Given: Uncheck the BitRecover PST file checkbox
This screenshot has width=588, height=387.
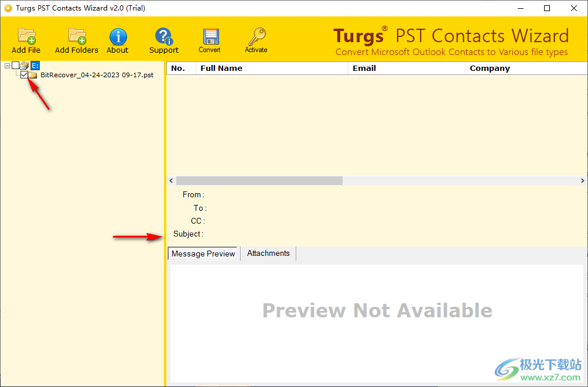Looking at the screenshot, I should click(25, 74).
